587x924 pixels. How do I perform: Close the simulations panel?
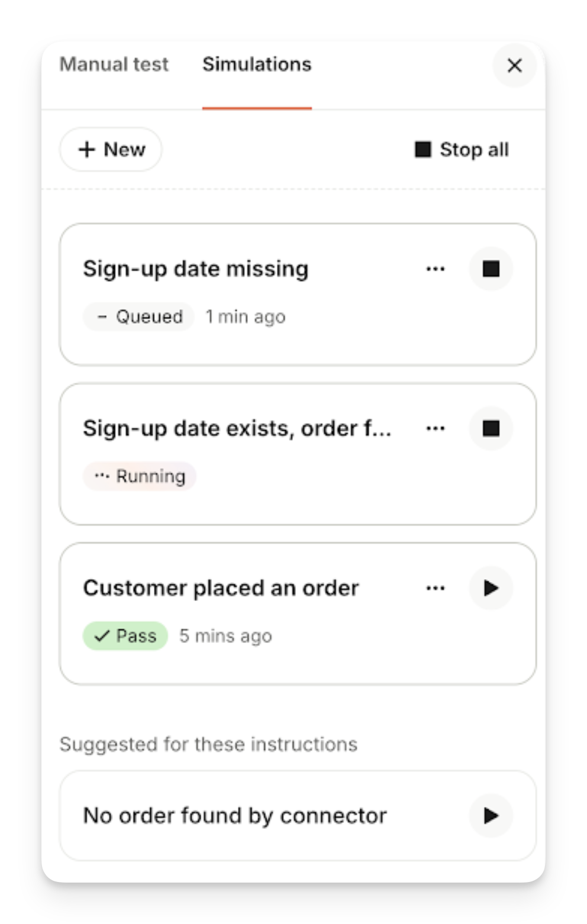[514, 65]
